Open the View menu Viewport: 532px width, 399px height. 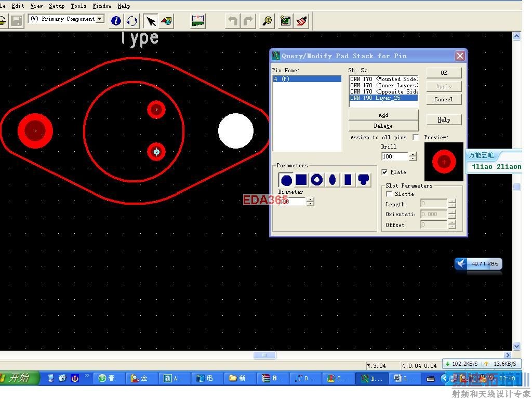click(37, 6)
